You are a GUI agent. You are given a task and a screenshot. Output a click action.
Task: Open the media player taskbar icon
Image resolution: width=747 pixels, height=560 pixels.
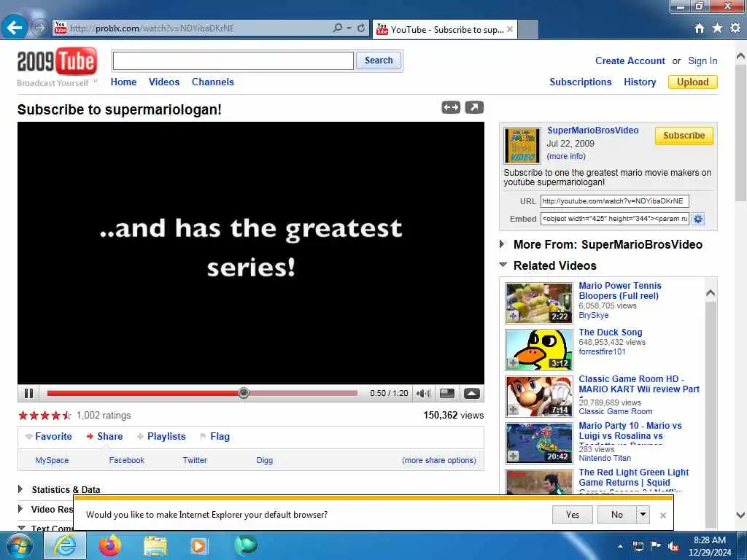click(198, 546)
